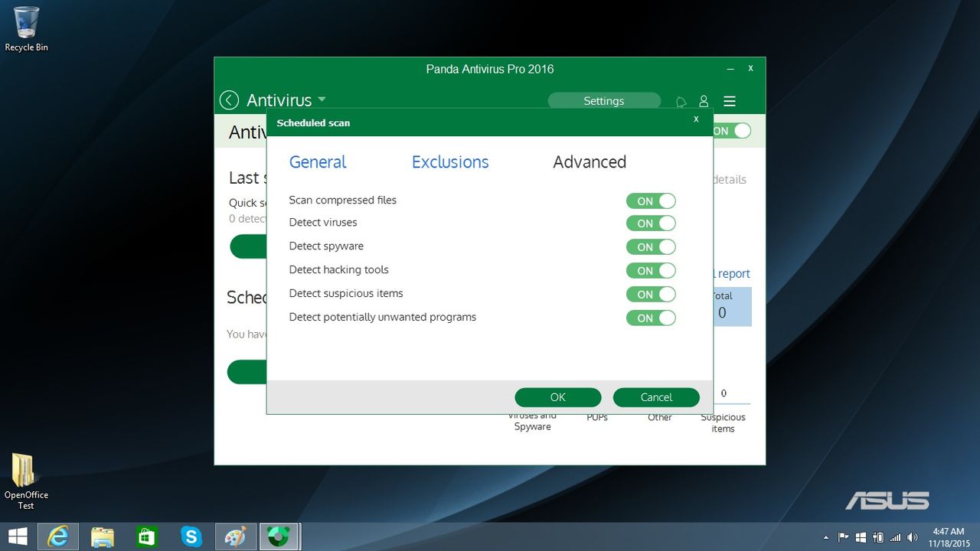Click the Scheduled scan dialog title
The image size is (980, 551).
coord(313,122)
